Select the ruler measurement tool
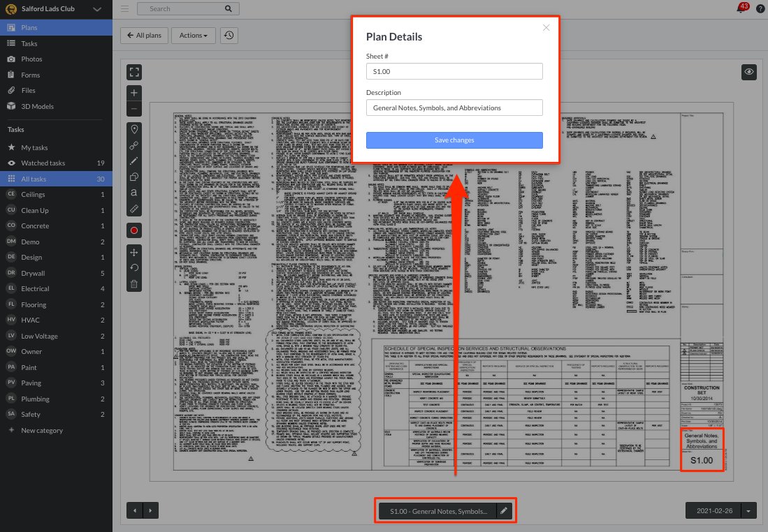This screenshot has height=532, width=768. click(134, 208)
